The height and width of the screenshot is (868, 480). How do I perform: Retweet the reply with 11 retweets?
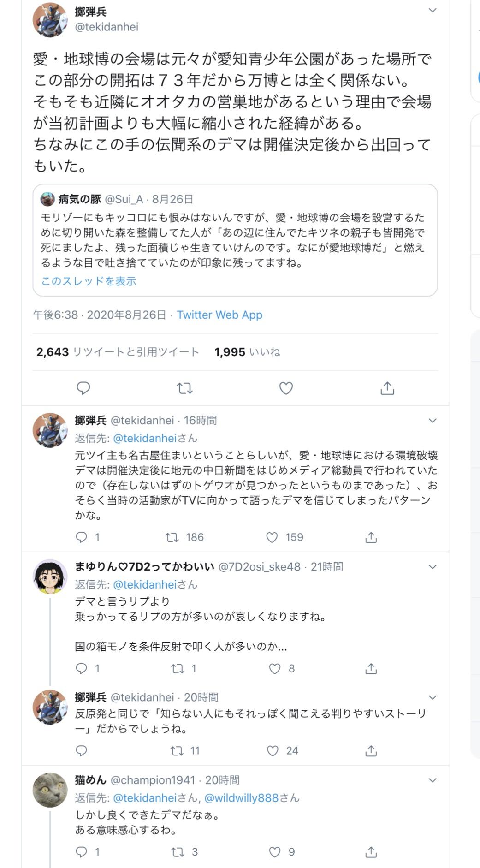pos(177,751)
